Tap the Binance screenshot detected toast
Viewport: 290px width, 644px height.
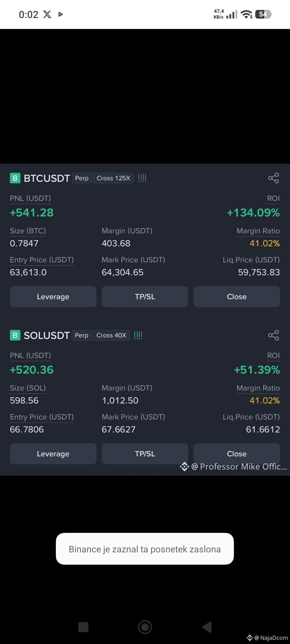click(x=145, y=549)
